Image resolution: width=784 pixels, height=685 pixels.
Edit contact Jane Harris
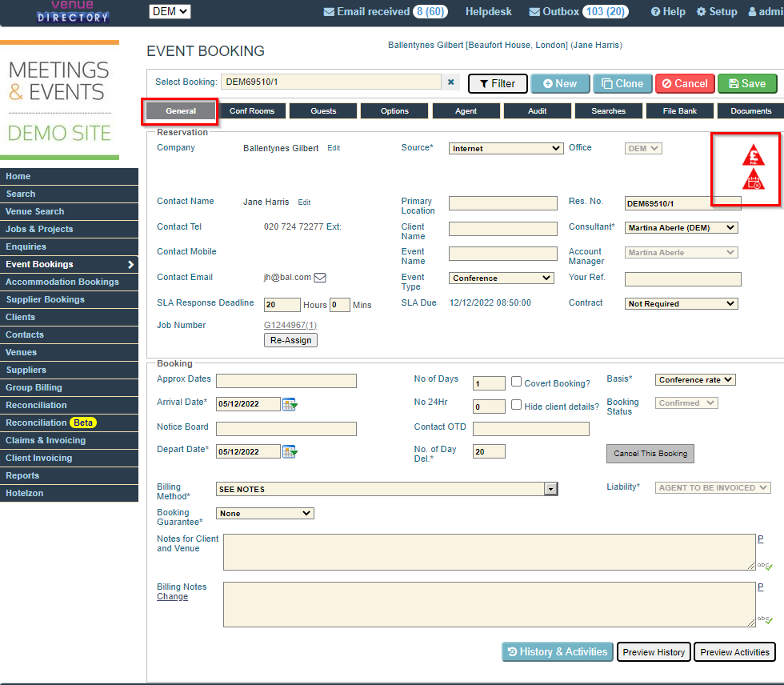click(x=304, y=202)
